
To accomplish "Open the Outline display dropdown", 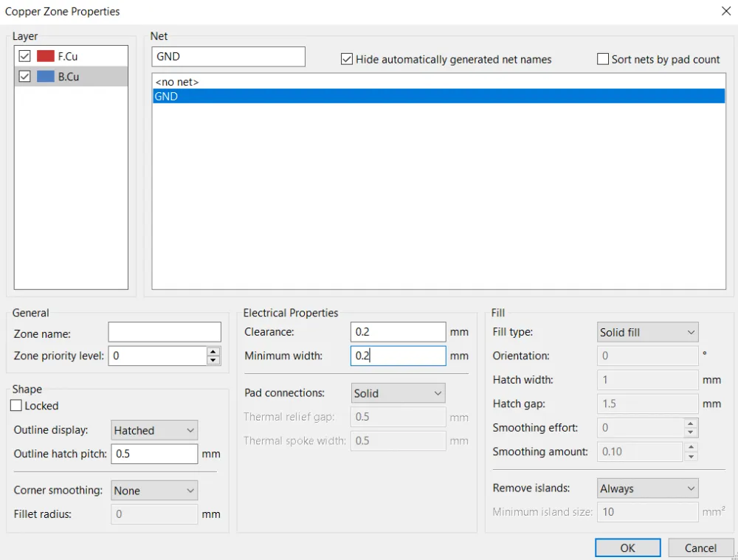I will 154,430.
